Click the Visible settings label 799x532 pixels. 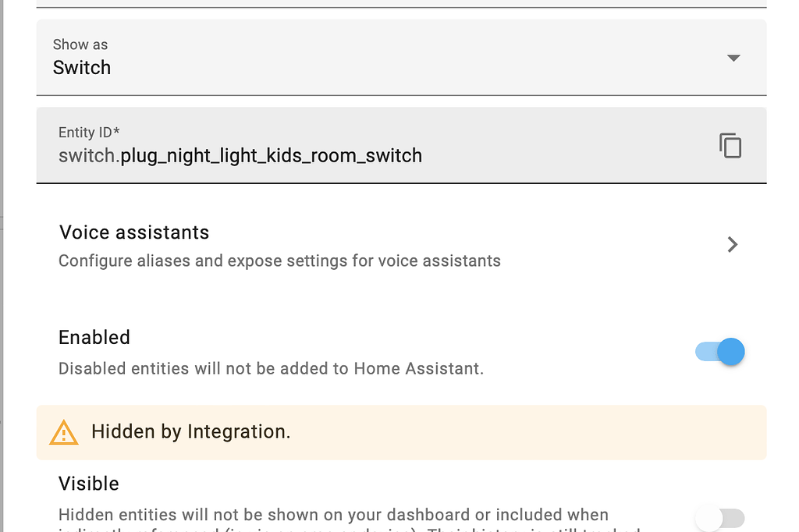point(88,484)
